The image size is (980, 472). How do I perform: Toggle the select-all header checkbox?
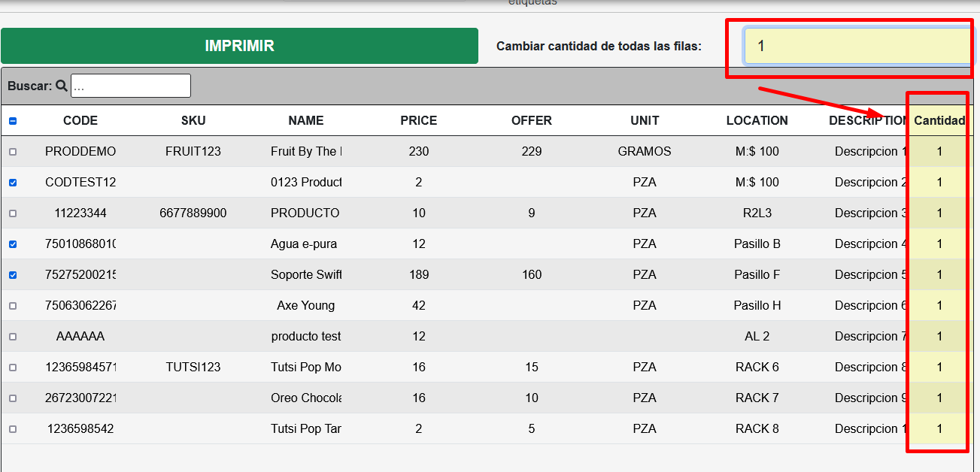13,121
